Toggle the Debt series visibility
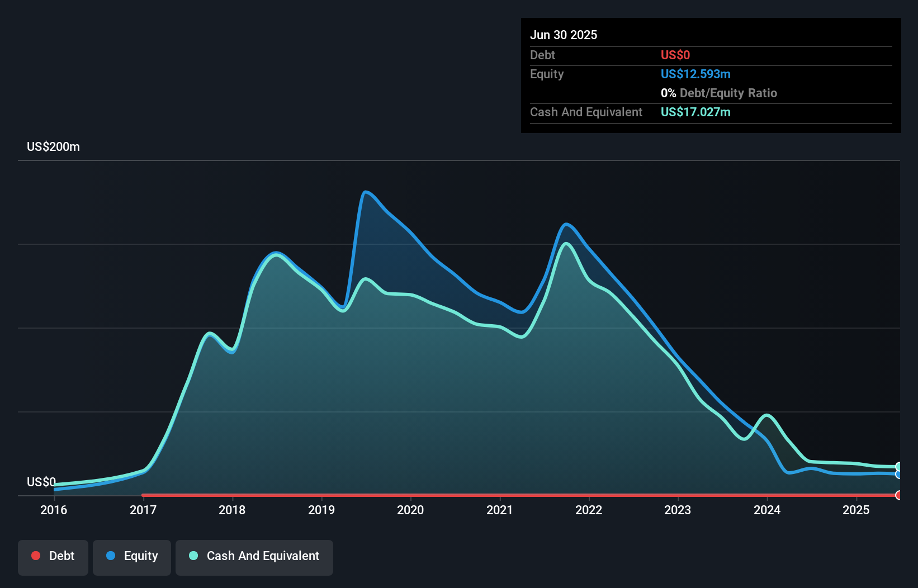The width and height of the screenshot is (918, 588). point(53,556)
